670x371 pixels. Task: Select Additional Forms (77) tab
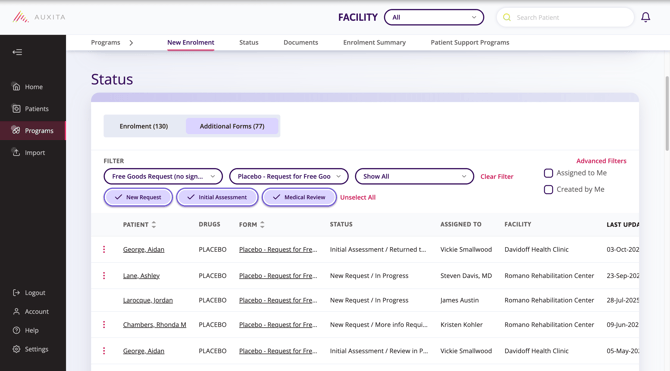(232, 126)
